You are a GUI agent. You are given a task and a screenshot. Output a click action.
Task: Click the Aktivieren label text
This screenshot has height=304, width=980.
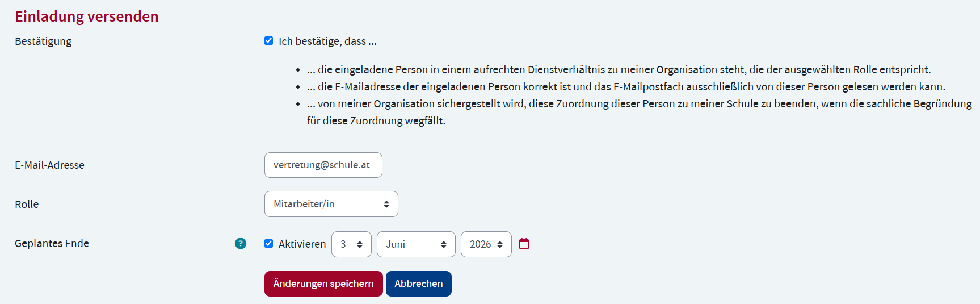(x=302, y=244)
